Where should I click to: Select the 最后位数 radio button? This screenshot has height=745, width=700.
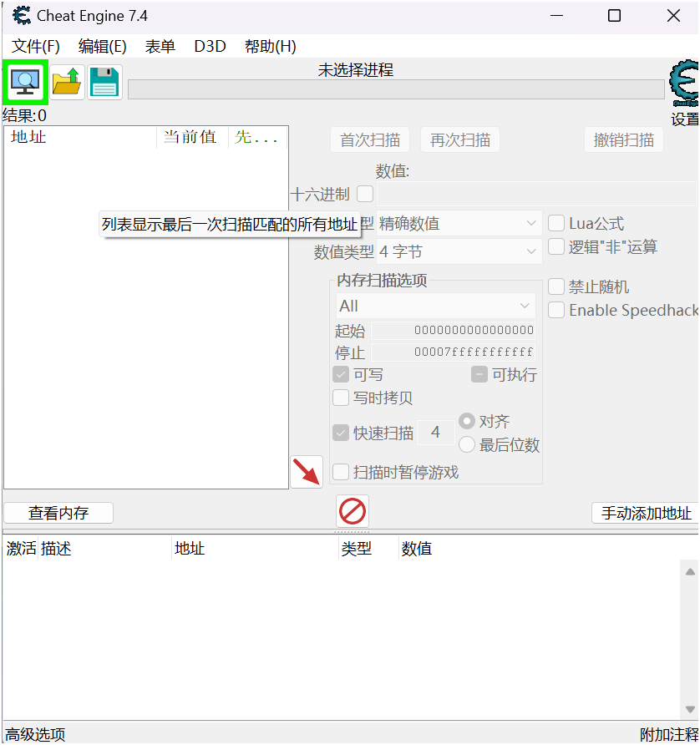click(467, 444)
